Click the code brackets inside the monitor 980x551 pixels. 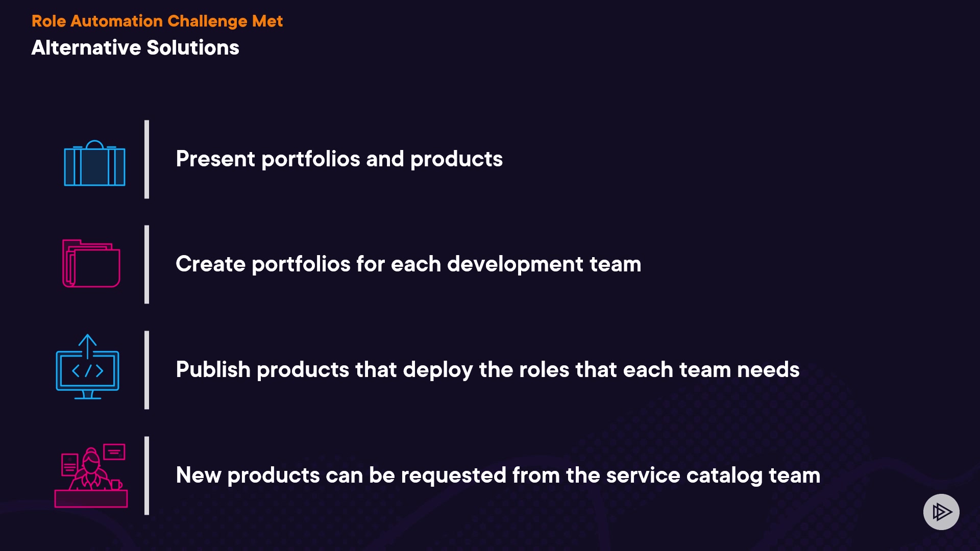click(88, 371)
